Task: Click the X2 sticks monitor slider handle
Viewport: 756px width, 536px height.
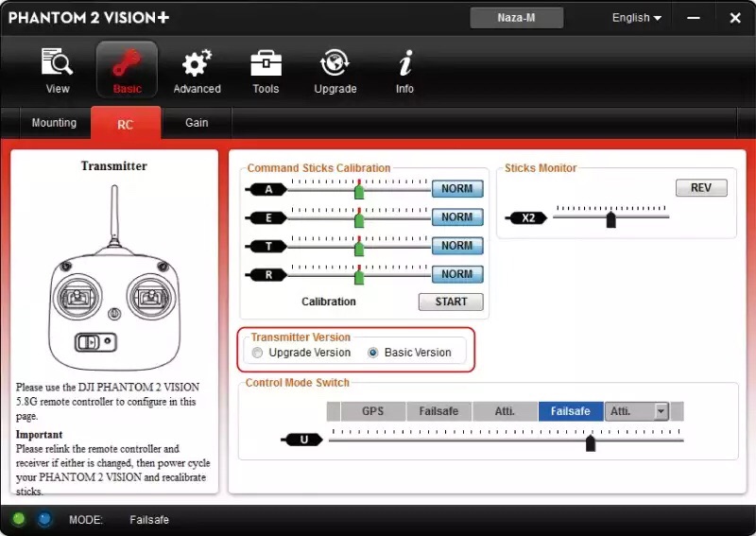Action: pyautogui.click(x=610, y=219)
